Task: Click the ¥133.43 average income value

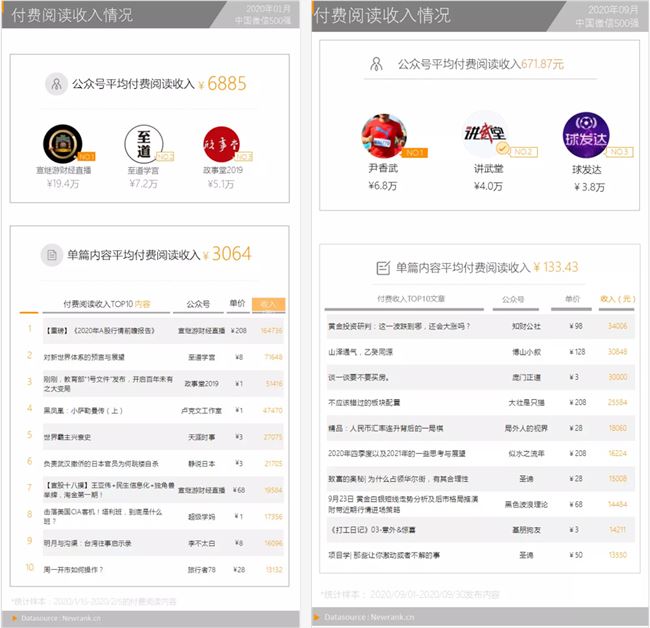Action: click(x=555, y=267)
